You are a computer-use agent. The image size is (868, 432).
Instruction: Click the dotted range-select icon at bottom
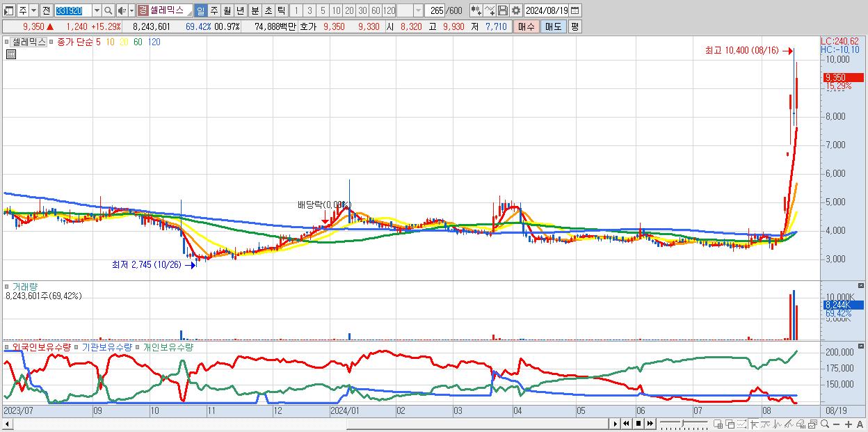741,424
